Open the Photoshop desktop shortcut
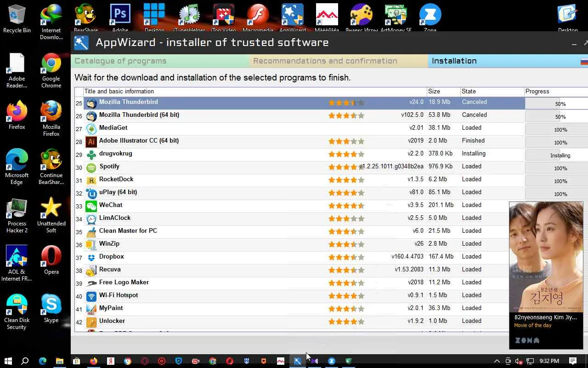Screen dimensions: 588x368 tap(120, 17)
